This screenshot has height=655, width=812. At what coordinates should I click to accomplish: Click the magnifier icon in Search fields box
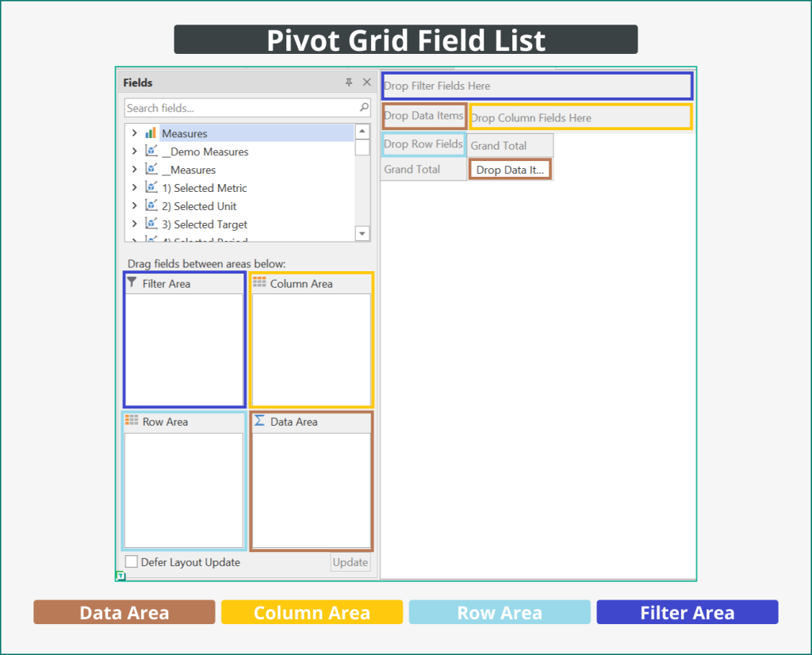point(363,107)
